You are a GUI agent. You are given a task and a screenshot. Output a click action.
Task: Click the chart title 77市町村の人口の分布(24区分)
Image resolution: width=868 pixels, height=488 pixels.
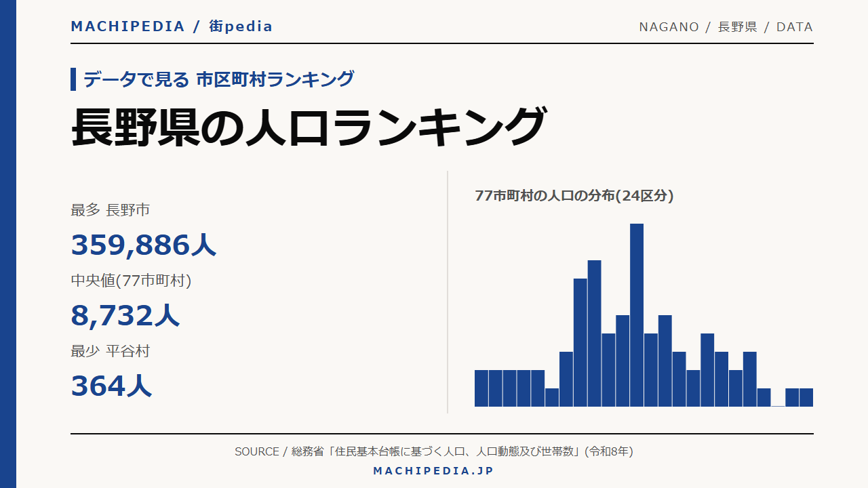pyautogui.click(x=574, y=196)
